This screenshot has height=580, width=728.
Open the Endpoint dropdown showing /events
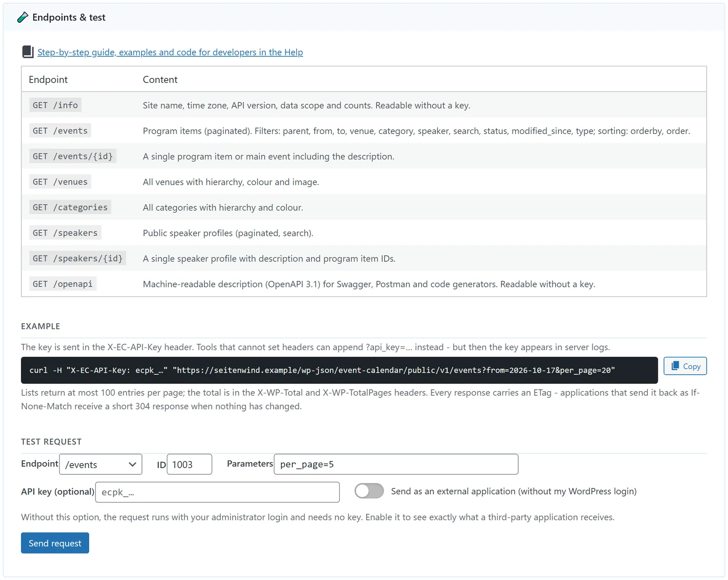(101, 464)
